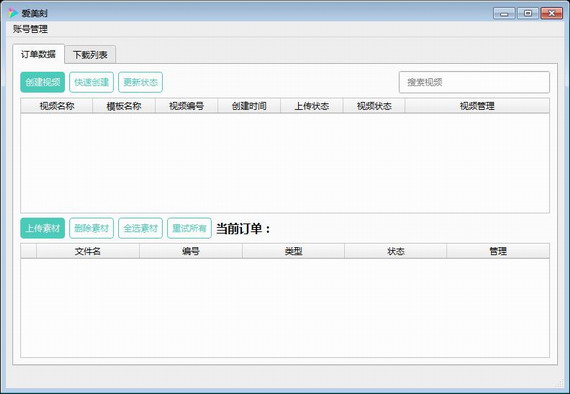Screen dimensions: 570x394
Task: Sort by the 模板名称 column header
Action: pos(124,106)
